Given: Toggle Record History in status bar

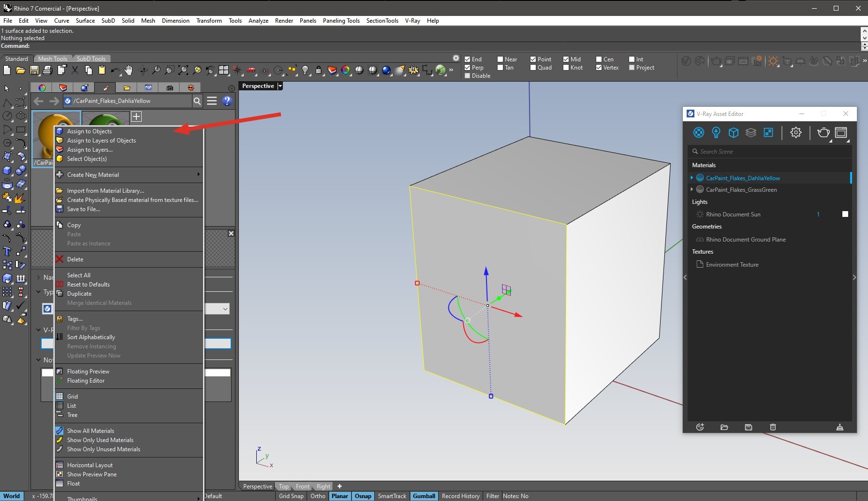Looking at the screenshot, I should tap(460, 496).
